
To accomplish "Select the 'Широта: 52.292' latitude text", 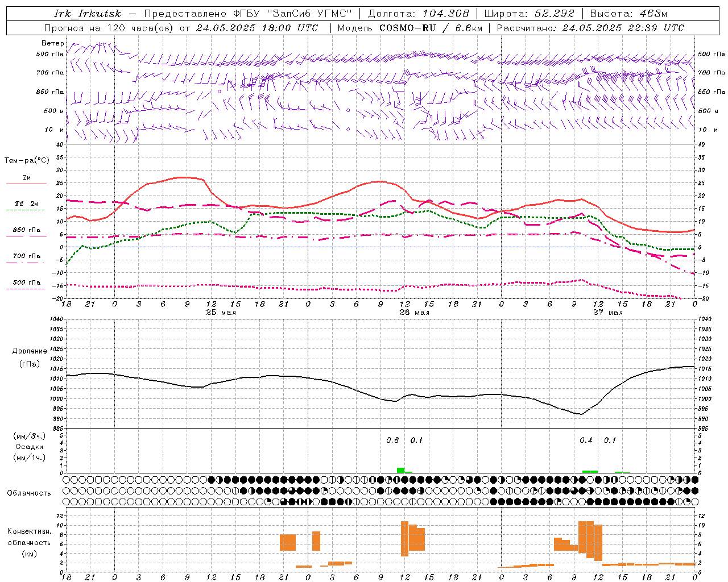I will click(529, 14).
